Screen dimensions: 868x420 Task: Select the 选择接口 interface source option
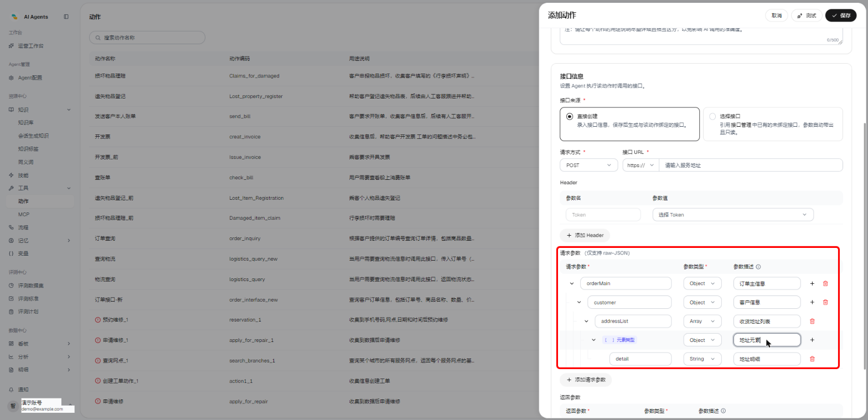773,124
